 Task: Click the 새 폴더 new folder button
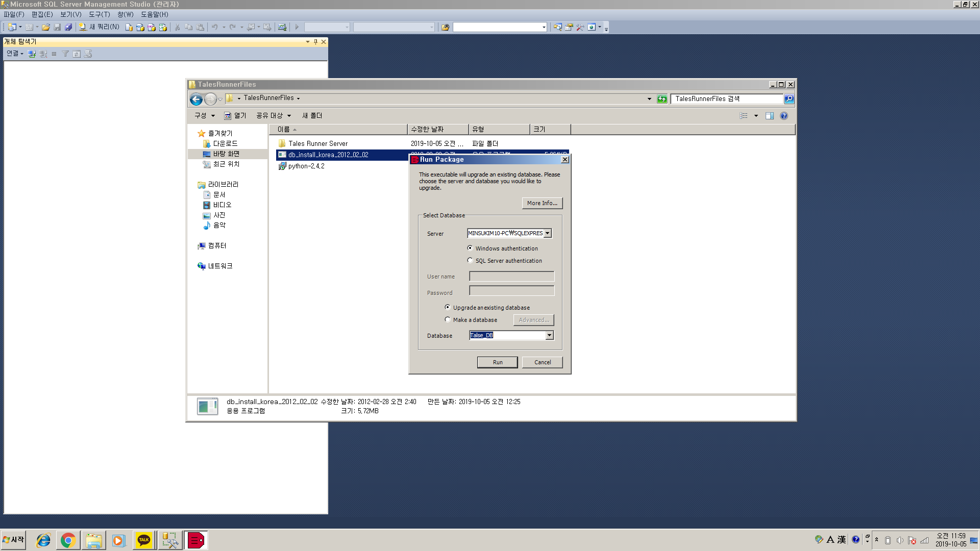point(312,116)
